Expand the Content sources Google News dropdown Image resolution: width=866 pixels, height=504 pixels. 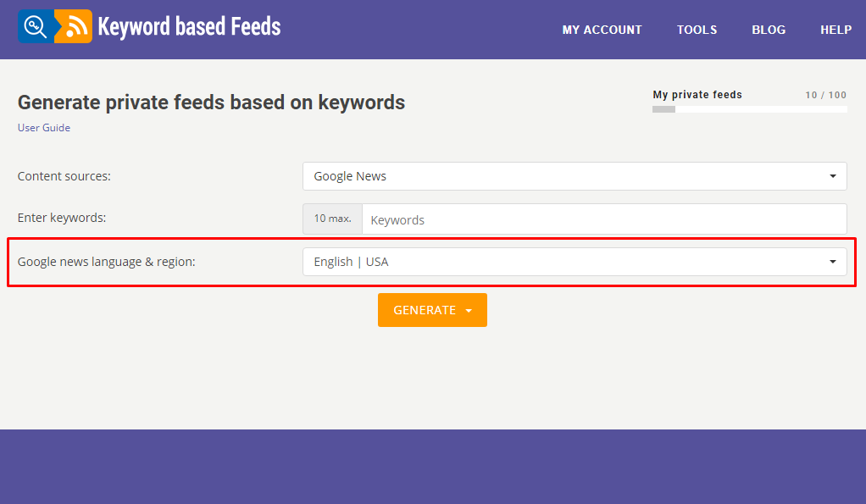[575, 176]
